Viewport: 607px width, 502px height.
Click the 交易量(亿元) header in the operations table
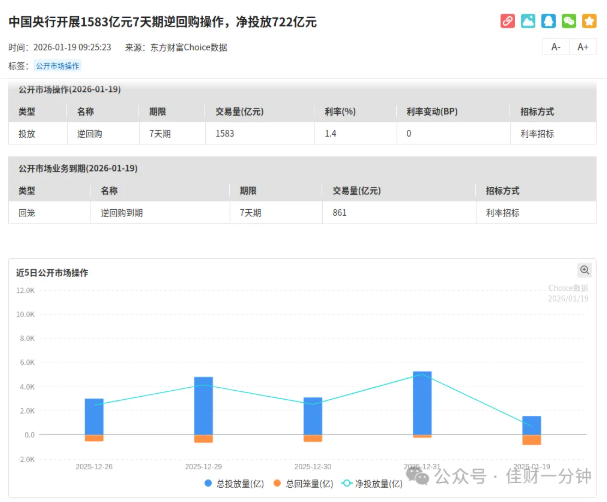240,111
